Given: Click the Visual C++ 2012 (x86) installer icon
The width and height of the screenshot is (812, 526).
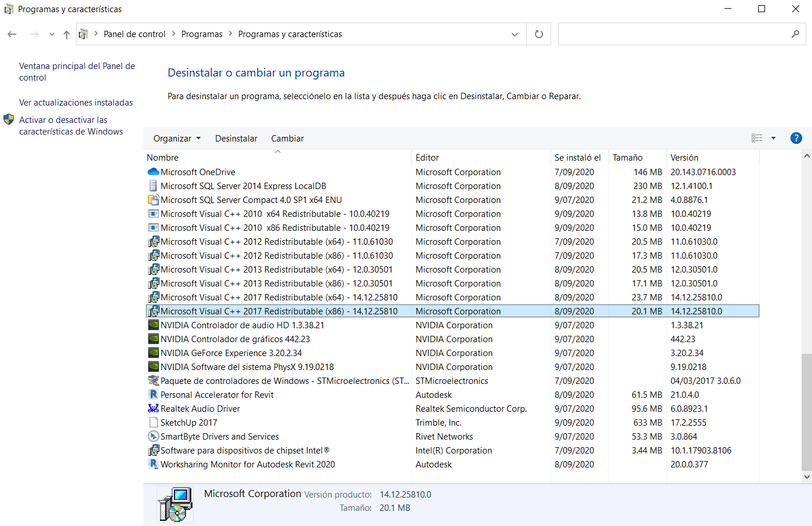Looking at the screenshot, I should tap(153, 256).
